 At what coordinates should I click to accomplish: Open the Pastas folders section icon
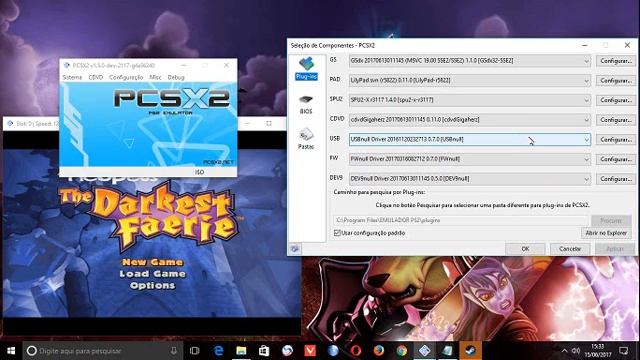pos(306,139)
